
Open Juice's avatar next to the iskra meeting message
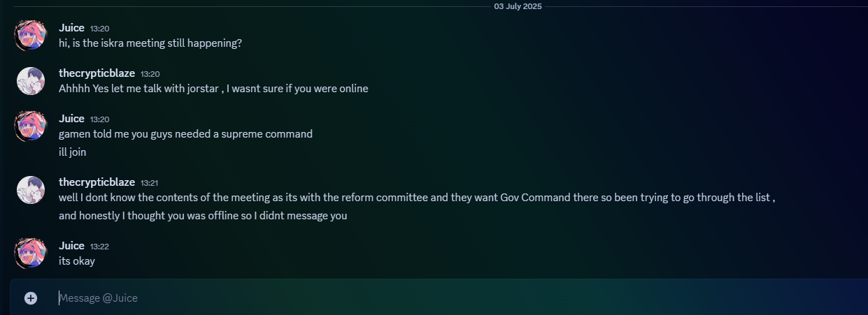(x=31, y=35)
